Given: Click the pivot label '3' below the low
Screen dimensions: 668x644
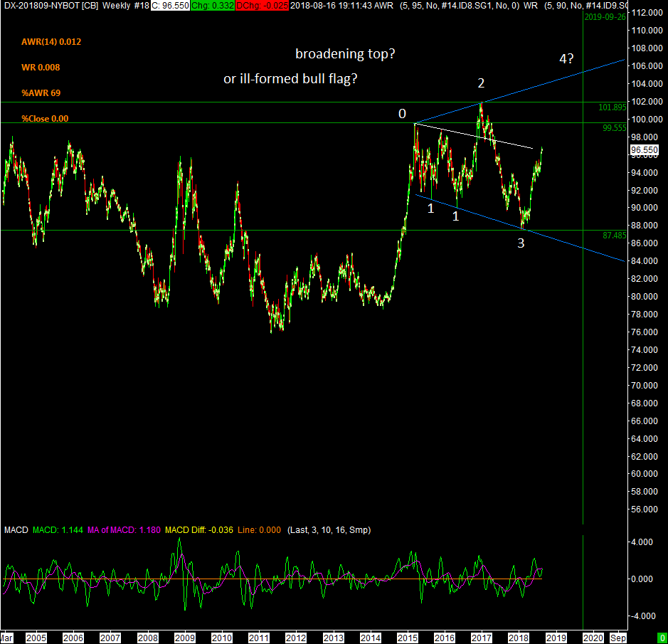Looking at the screenshot, I should (x=521, y=243).
